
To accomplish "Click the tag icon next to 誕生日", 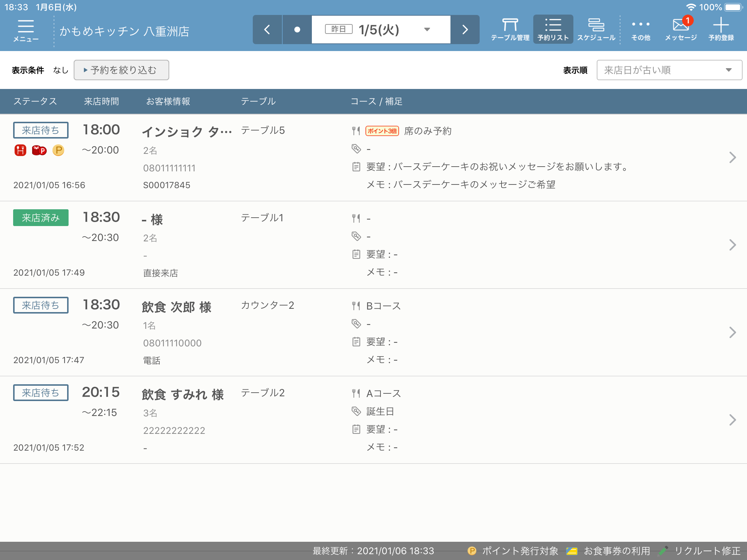I will pyautogui.click(x=356, y=411).
